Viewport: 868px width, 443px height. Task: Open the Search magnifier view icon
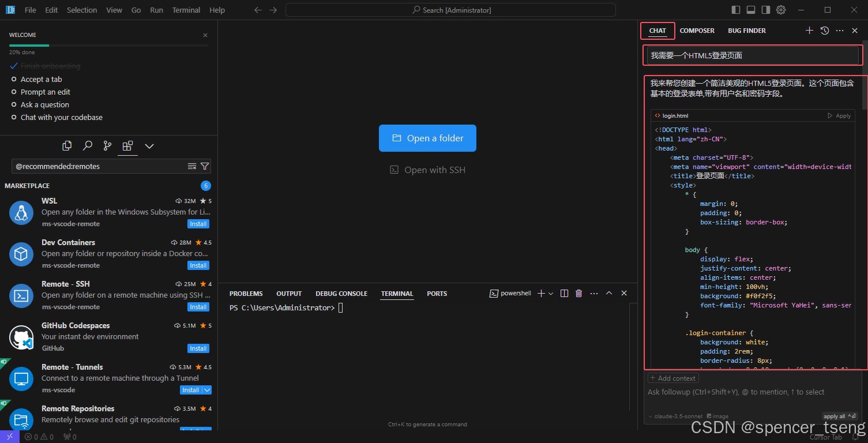pyautogui.click(x=87, y=146)
